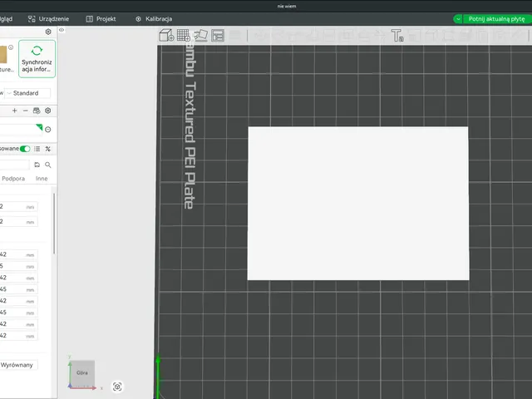
Task: Open the filament preset dropdown with green corner
Action: pyautogui.click(x=21, y=130)
